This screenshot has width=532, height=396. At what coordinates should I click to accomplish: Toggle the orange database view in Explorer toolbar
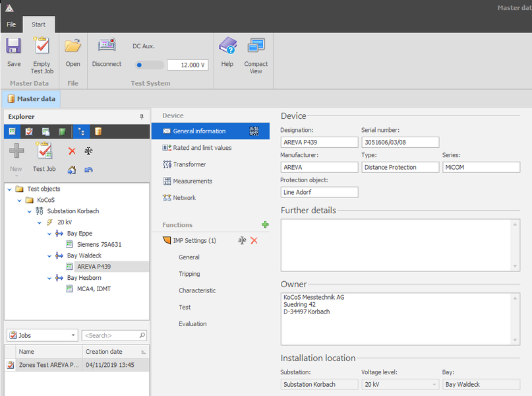[98, 131]
